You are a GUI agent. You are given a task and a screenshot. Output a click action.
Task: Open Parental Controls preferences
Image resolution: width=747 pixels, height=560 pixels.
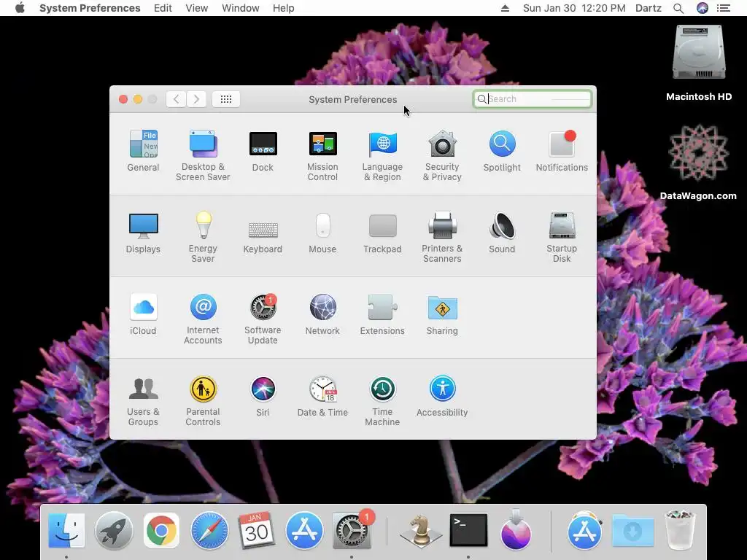(x=203, y=401)
